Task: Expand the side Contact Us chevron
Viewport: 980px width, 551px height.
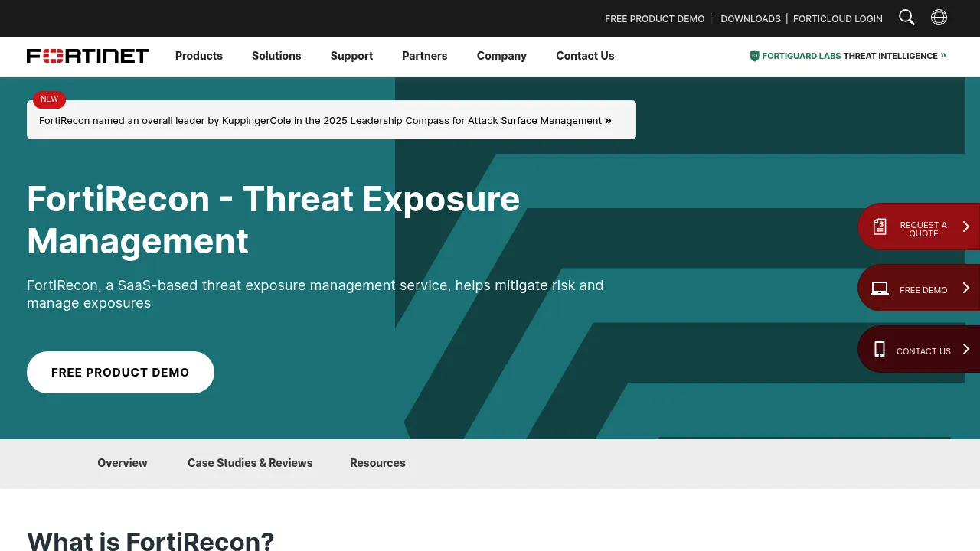Action: pos(966,349)
